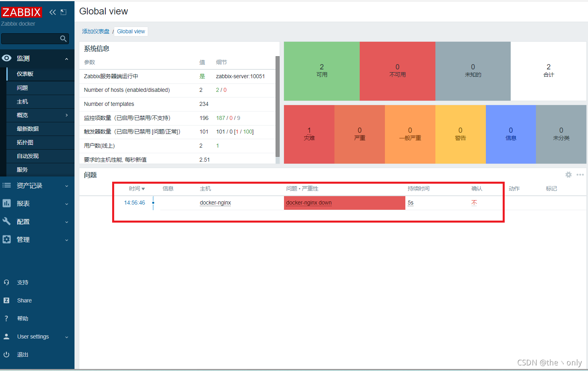Image resolution: width=588 pixels, height=371 pixels.
Task: Click the eye icon beside 监测
Action: pos(7,58)
